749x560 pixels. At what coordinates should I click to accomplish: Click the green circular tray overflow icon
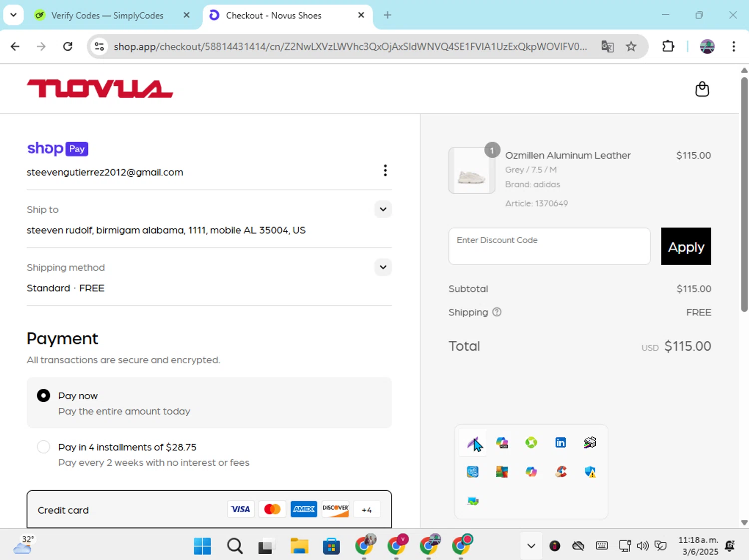531,443
